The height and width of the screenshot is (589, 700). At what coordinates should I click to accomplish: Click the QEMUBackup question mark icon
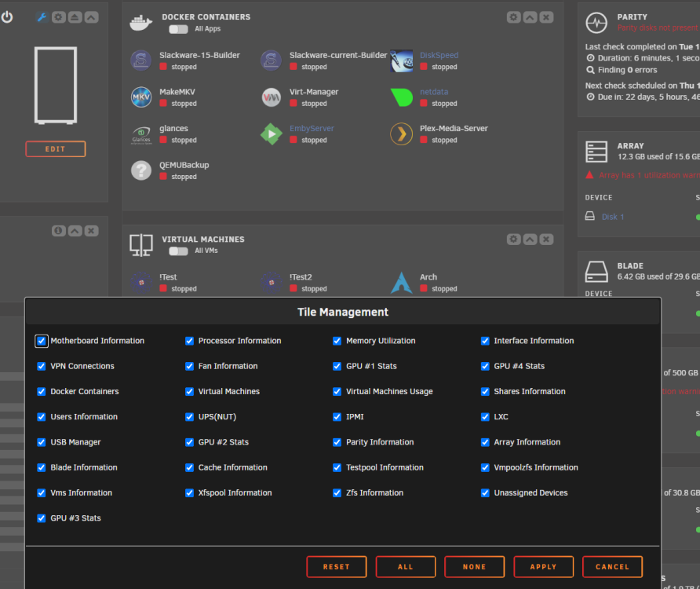[x=141, y=170]
